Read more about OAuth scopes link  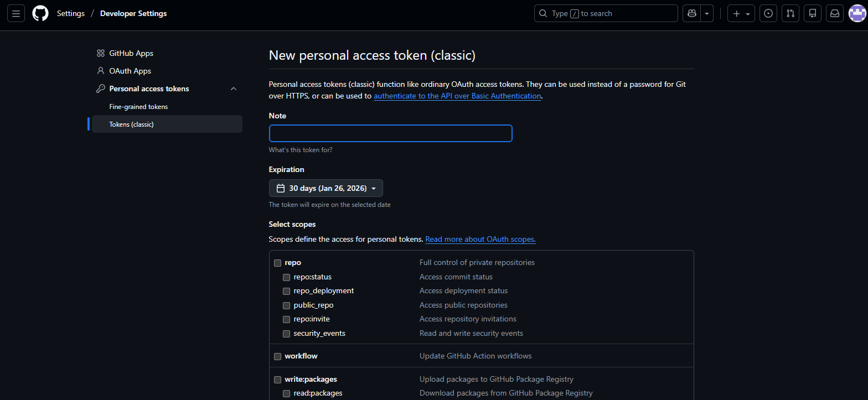(480, 240)
